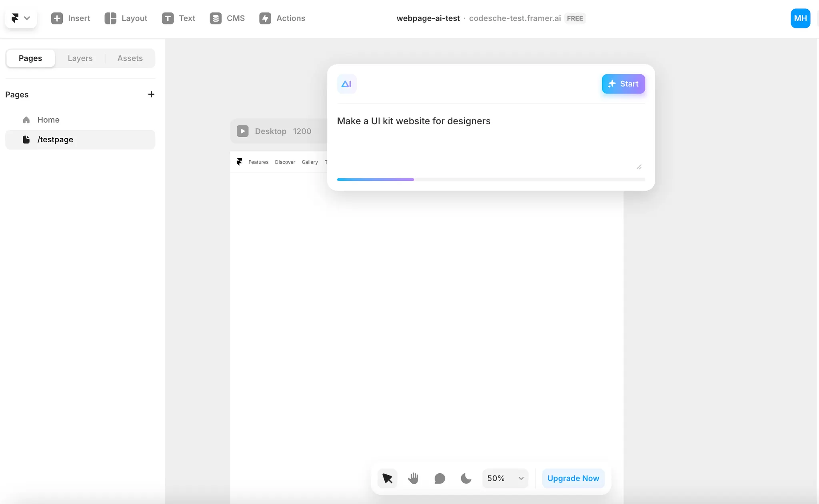This screenshot has width=819, height=504.
Task: Toggle dark mode with the moon icon
Action: pos(466,478)
